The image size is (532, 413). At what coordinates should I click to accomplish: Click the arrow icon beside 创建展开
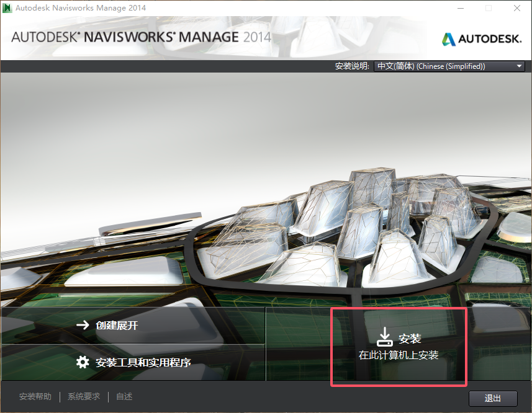coord(83,325)
